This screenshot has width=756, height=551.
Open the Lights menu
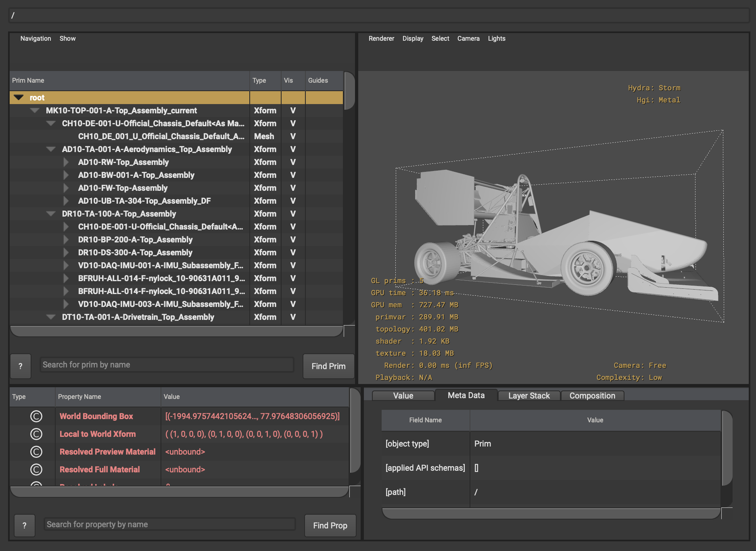click(496, 38)
